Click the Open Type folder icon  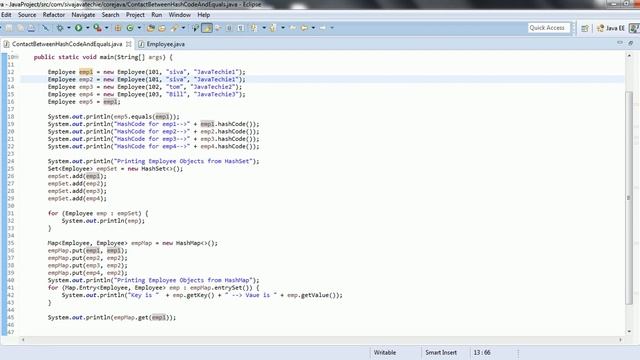[151, 28]
